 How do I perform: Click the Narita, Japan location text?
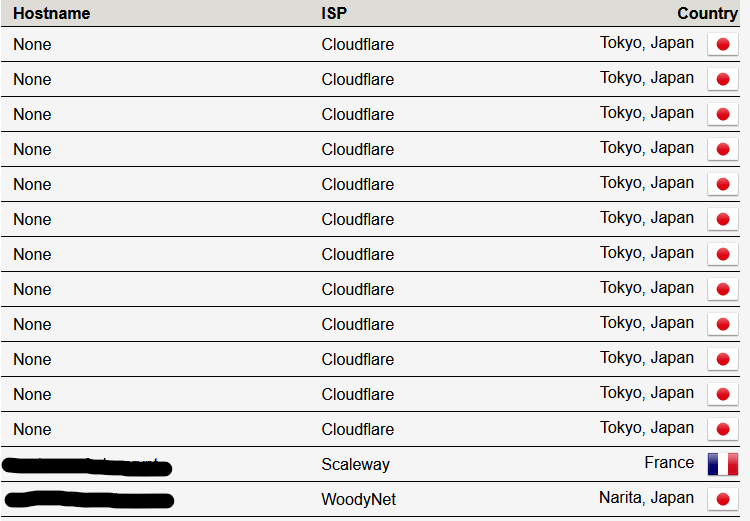646,498
